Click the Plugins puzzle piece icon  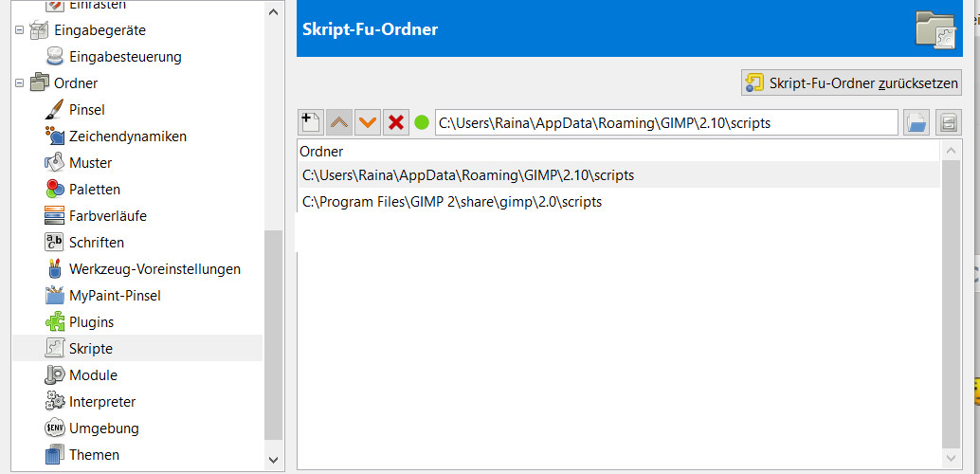coord(55,322)
